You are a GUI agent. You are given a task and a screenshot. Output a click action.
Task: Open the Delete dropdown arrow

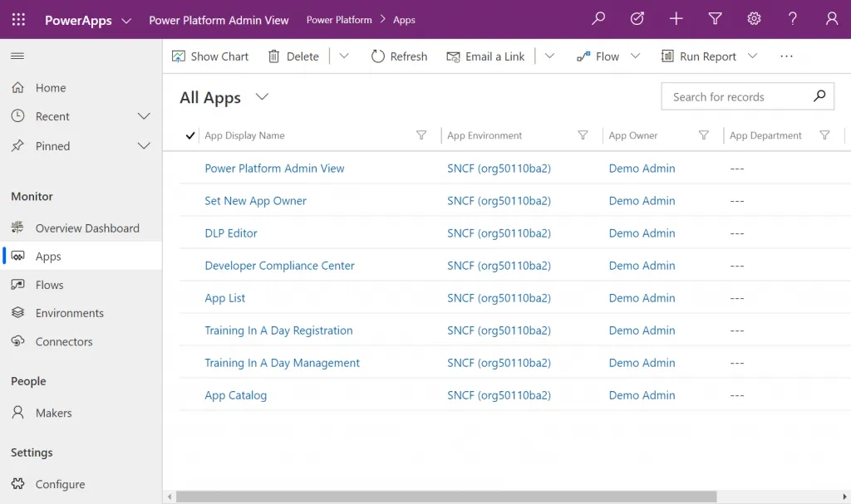[x=344, y=56]
